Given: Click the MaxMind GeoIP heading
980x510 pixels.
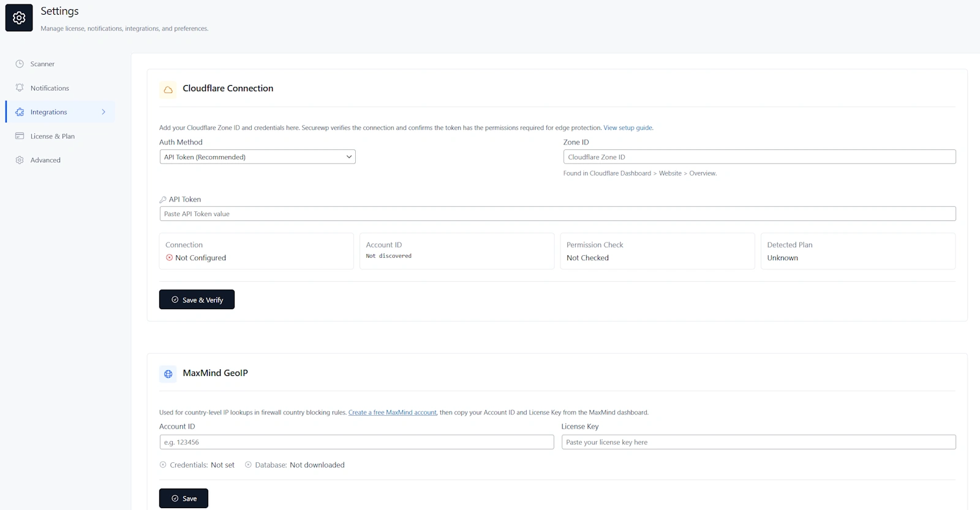Looking at the screenshot, I should [x=216, y=373].
